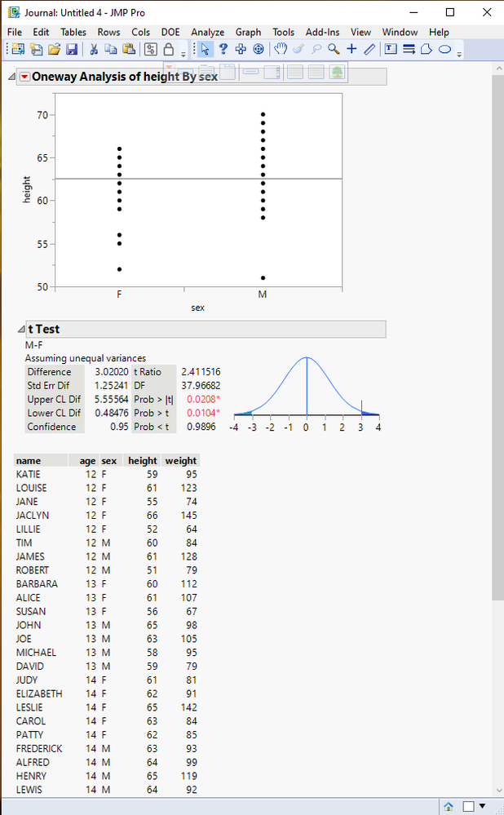Screen dimensions: 504x815
Task: Click the Save floppy disk icon
Action: click(x=72, y=50)
